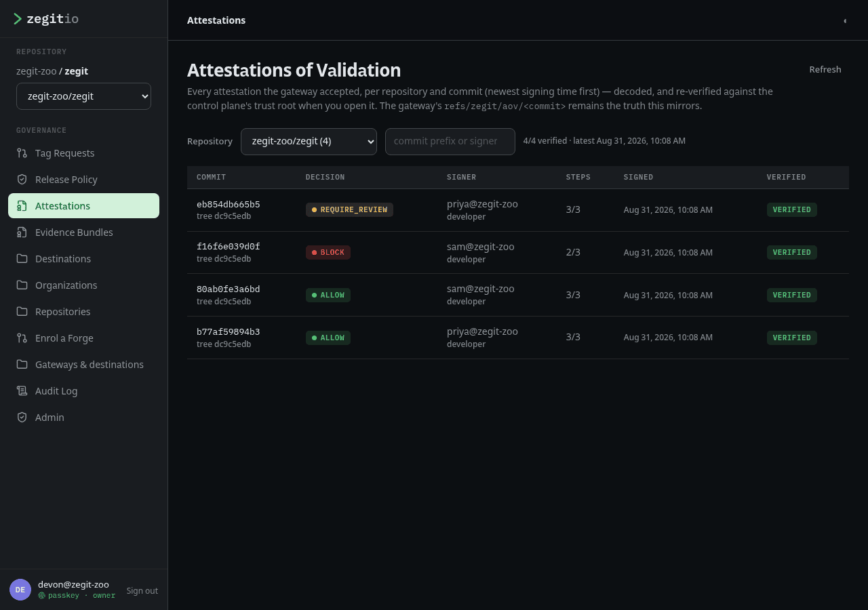Click the zegit-zoo / zegit breadcrumb

52,71
